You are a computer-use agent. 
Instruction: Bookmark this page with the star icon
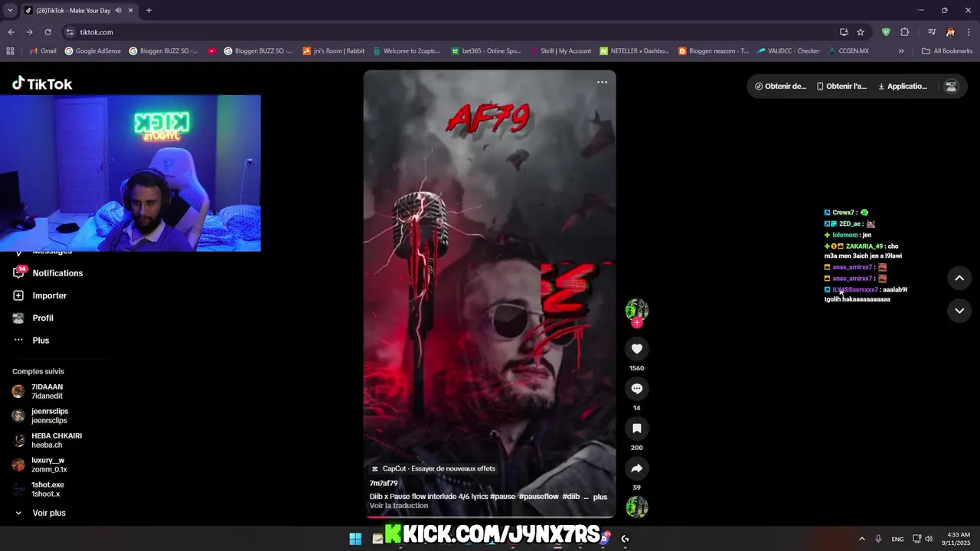[x=861, y=32]
